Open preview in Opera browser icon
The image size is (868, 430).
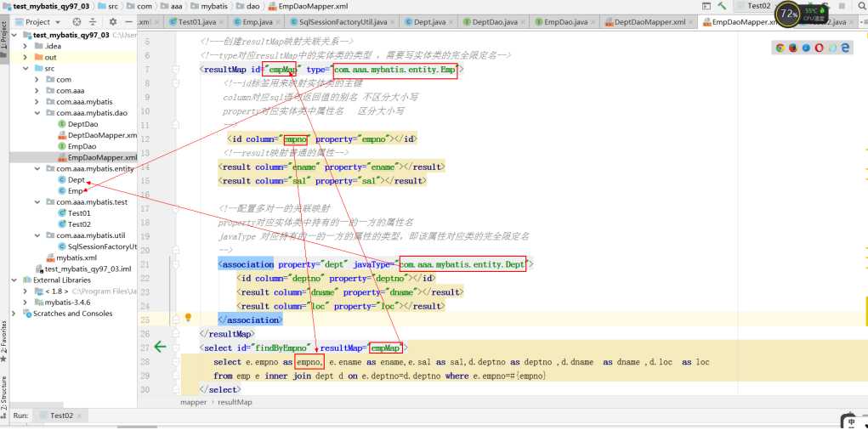[x=820, y=48]
